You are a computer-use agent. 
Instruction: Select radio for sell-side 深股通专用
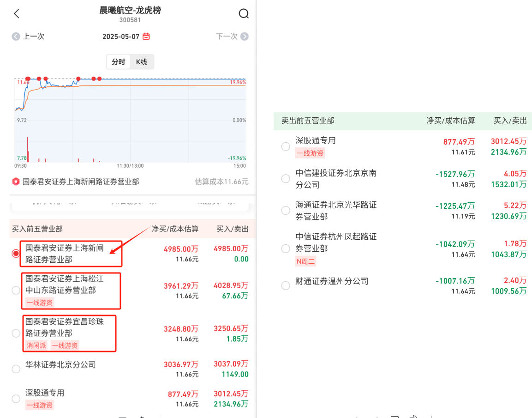[286, 146]
